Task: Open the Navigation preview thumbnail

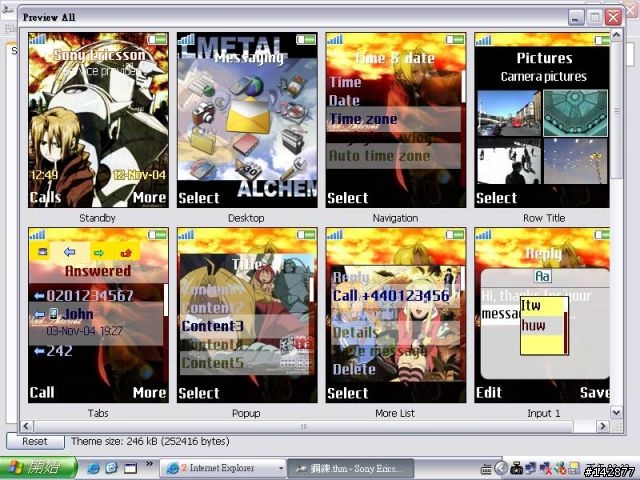Action: pyautogui.click(x=396, y=120)
